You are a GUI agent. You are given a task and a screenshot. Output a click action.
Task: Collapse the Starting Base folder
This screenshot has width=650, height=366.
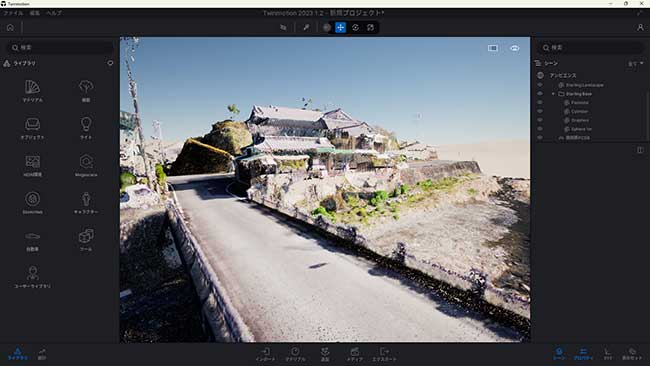click(x=553, y=94)
